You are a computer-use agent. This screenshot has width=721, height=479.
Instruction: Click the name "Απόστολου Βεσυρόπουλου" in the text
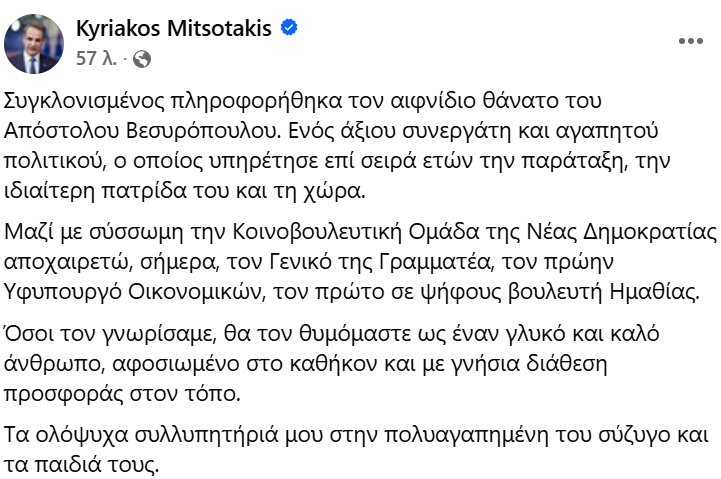click(x=142, y=131)
